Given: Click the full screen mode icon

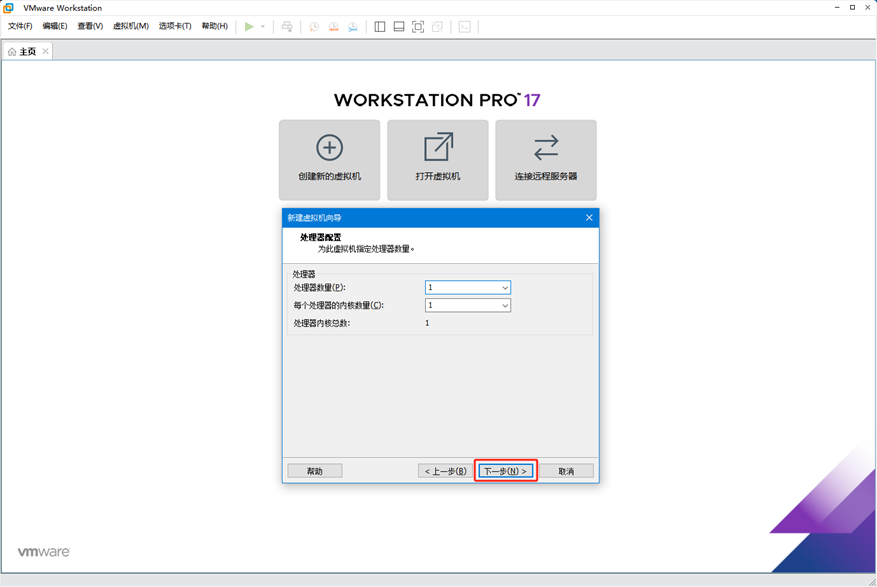Looking at the screenshot, I should 418,26.
